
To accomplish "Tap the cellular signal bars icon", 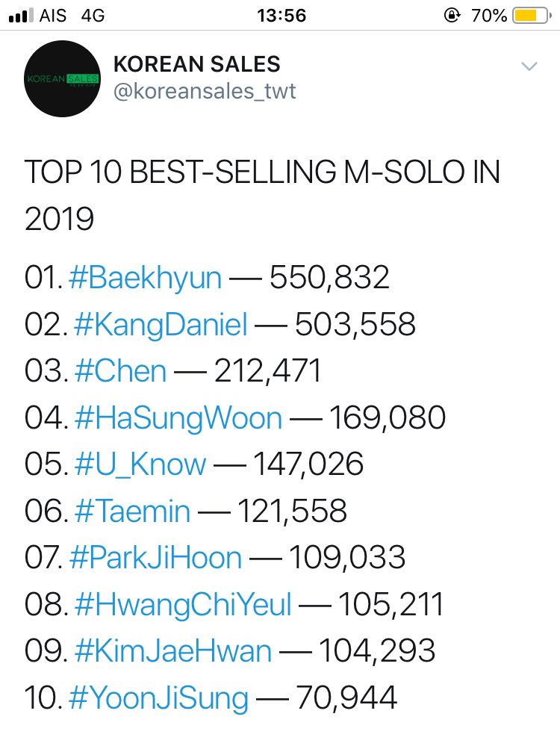I will 22,15.
